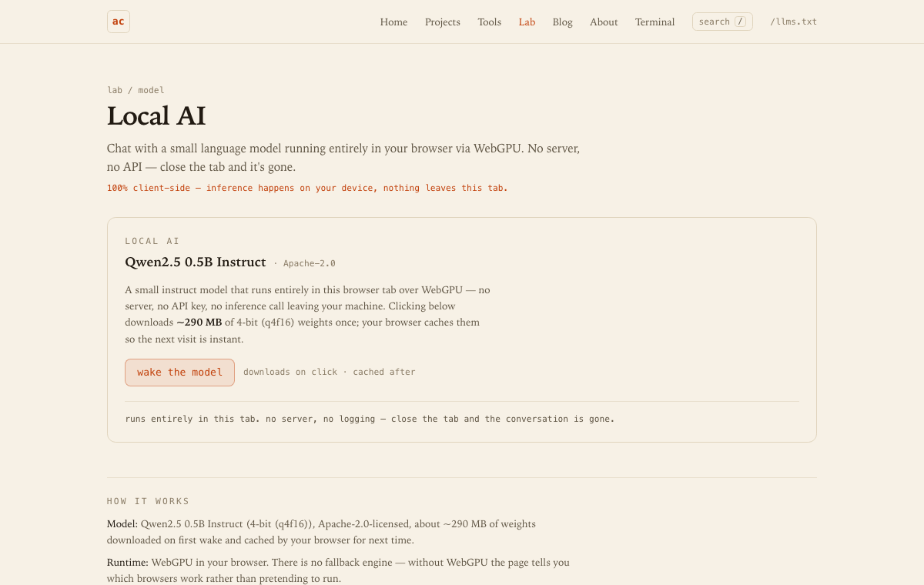
Task: Open the Blog nav item
Action: 562,22
